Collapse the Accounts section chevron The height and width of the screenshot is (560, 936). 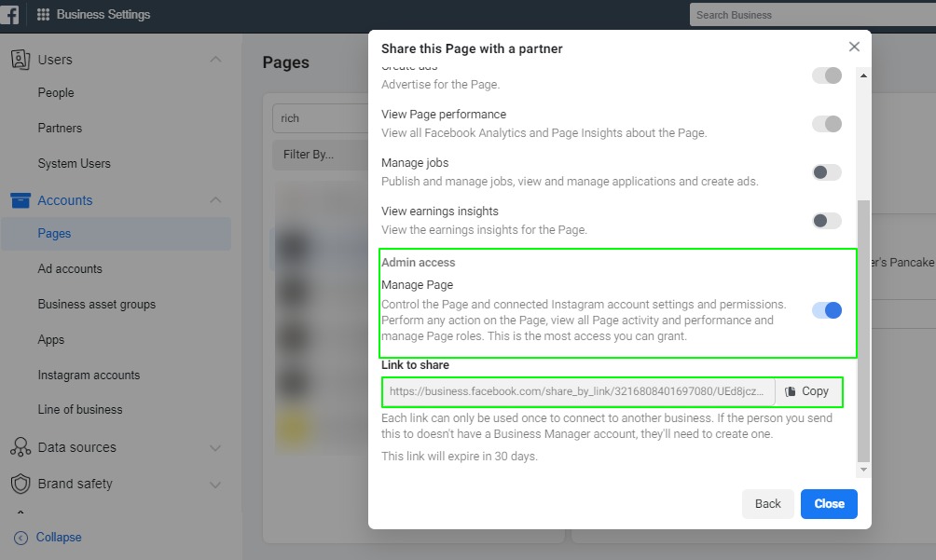[x=215, y=200]
